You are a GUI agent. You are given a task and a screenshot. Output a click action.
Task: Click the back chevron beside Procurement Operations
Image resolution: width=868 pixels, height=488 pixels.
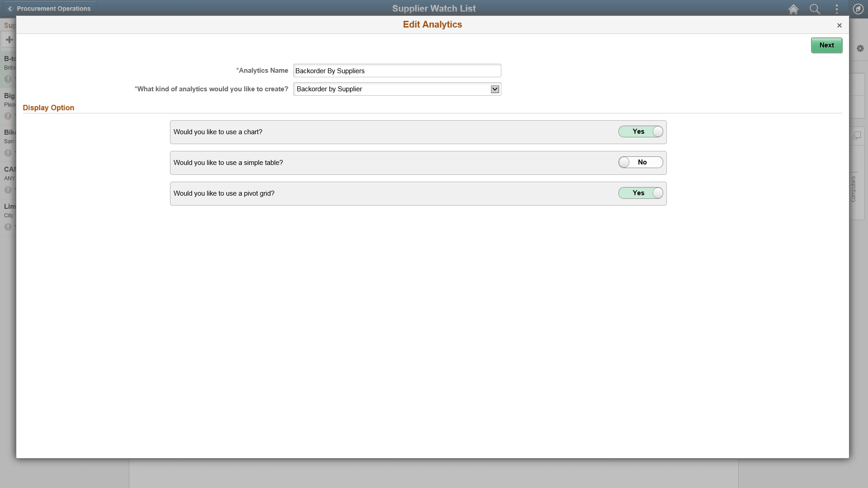(x=9, y=9)
